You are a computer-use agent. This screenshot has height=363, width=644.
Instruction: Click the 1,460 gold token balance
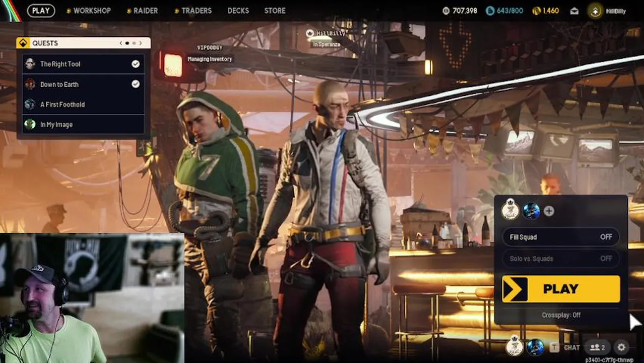(551, 11)
